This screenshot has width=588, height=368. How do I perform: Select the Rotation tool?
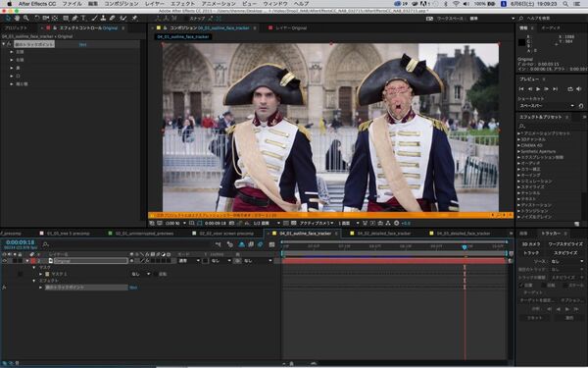[37, 18]
